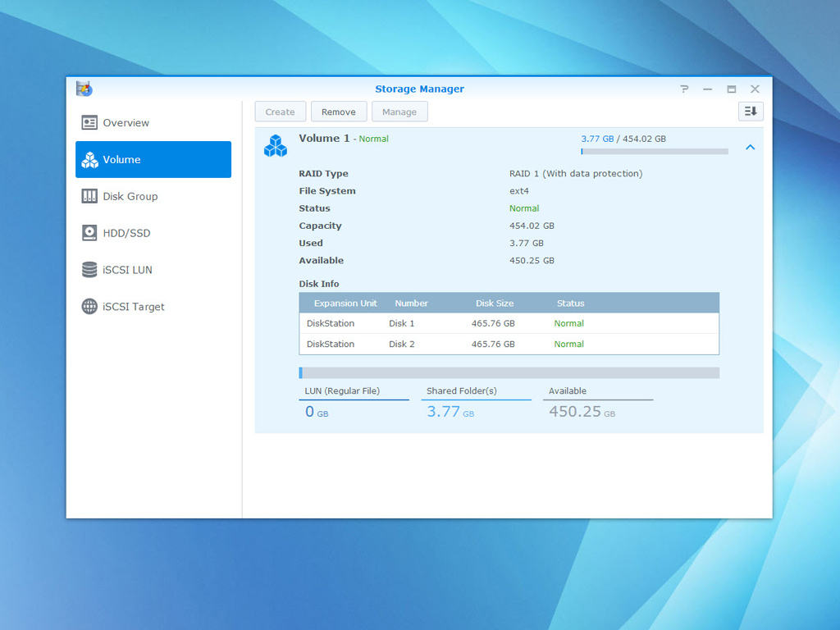
Task: Click the Create button
Action: coord(281,112)
